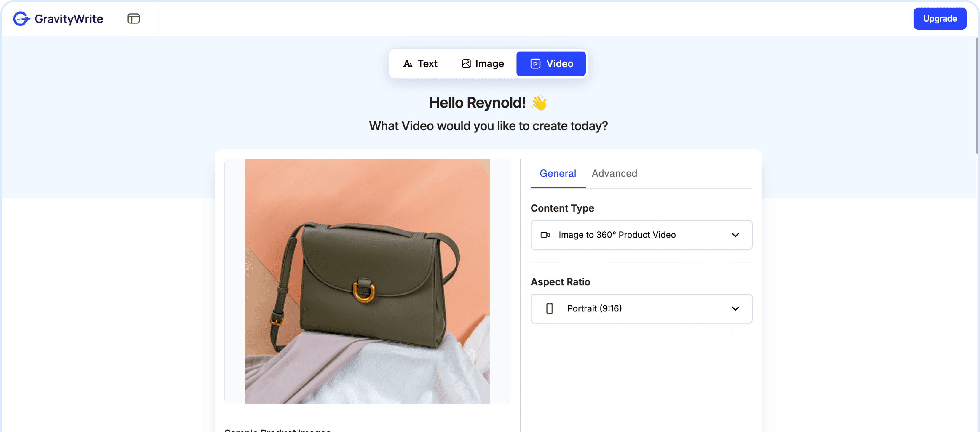Click the Text mode letter icon
The width and height of the screenshot is (980, 432).
click(408, 64)
